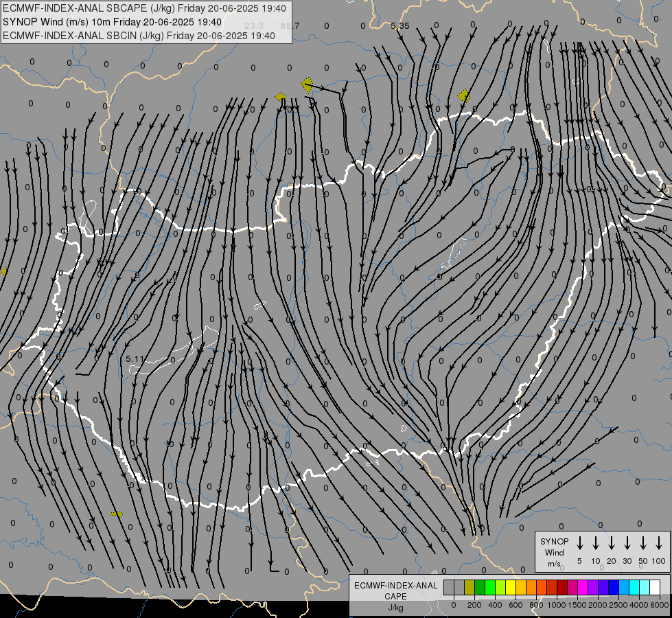Image resolution: width=672 pixels, height=618 pixels.
Task: Select the 30 m/s wind arrow symbol
Action: click(x=627, y=543)
